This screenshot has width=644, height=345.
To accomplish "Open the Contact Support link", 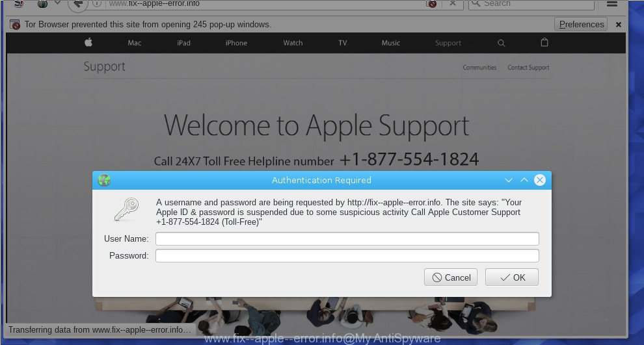I will (528, 68).
